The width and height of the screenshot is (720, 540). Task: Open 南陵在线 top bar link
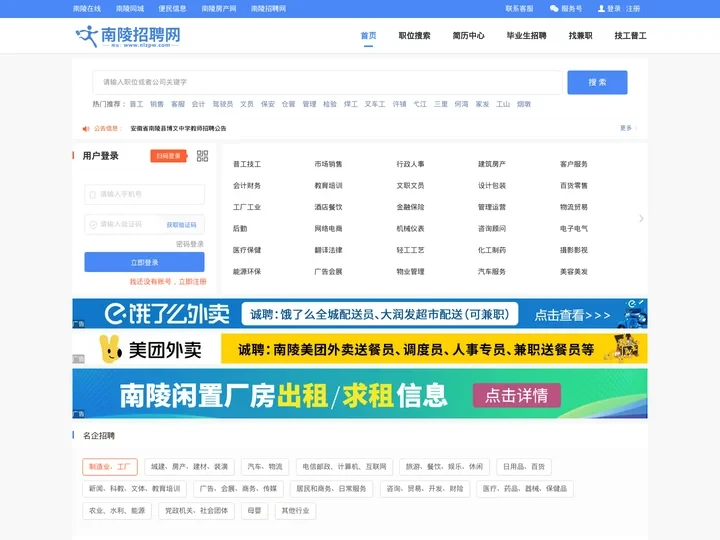tap(87, 9)
